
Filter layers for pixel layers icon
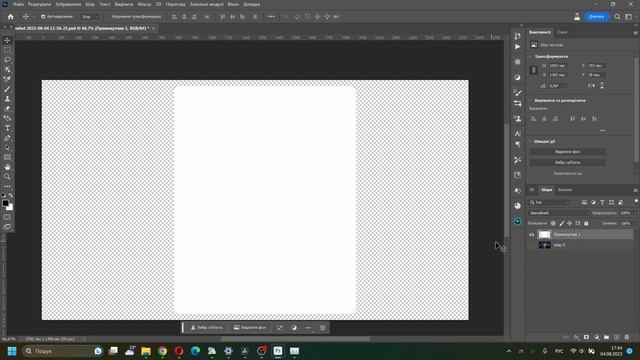click(584, 202)
